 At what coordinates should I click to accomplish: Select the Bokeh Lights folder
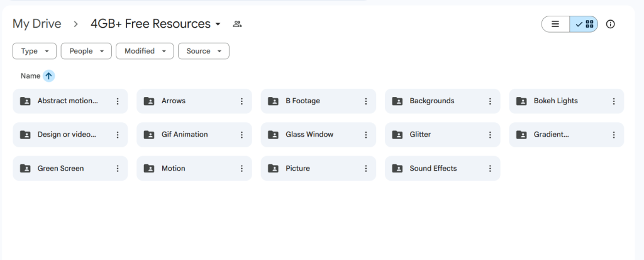(567, 101)
